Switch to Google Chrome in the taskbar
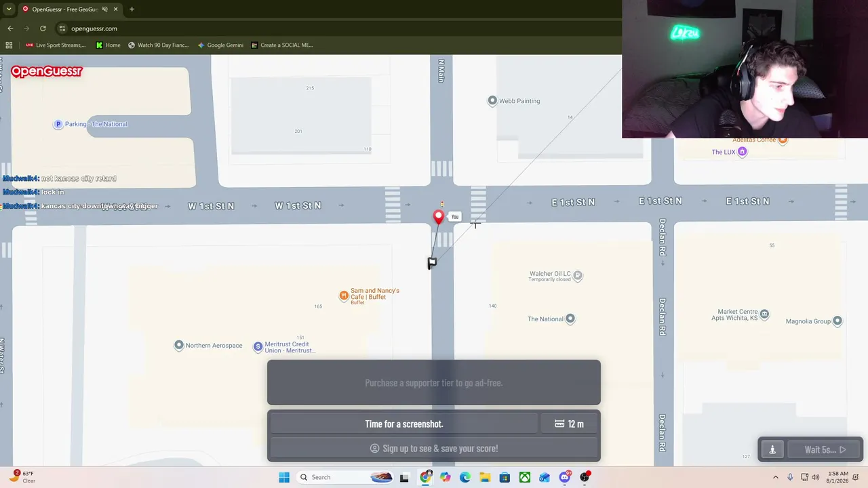Screen dimensions: 868x488 pyautogui.click(x=425, y=477)
